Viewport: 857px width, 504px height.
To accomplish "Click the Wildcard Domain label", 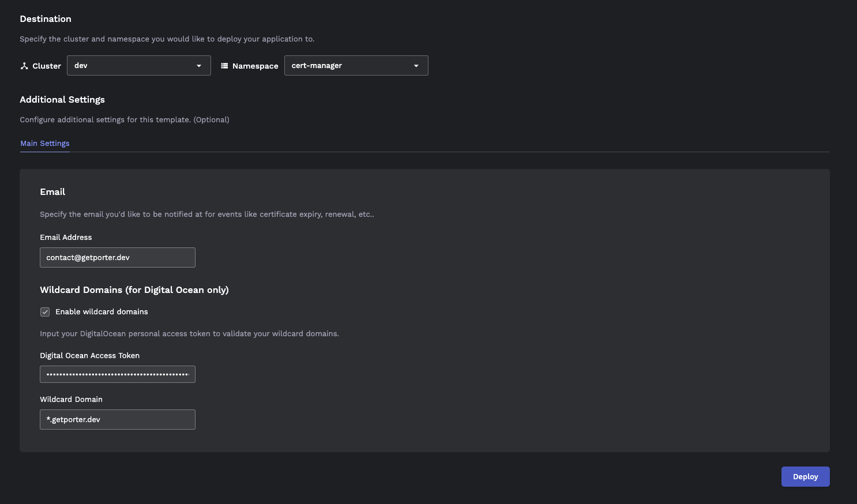I will [x=71, y=400].
